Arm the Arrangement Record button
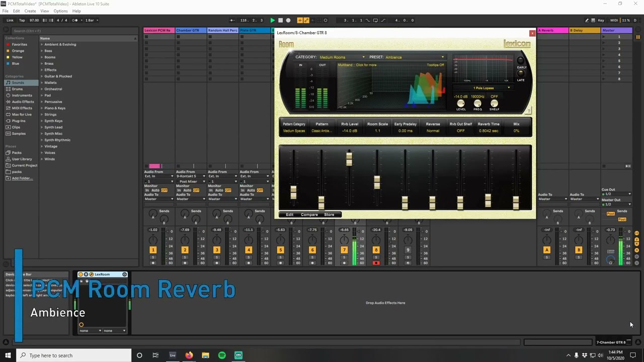 click(288, 20)
